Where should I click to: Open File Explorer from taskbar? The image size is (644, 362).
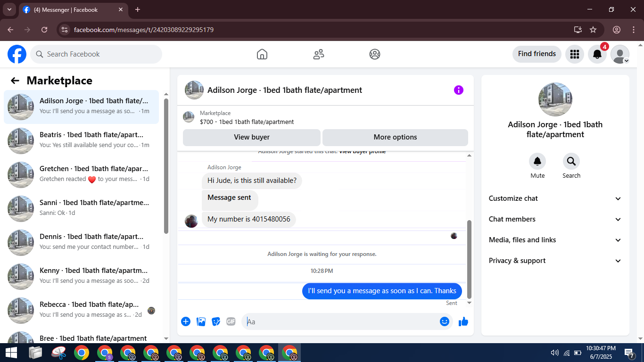coord(35,353)
